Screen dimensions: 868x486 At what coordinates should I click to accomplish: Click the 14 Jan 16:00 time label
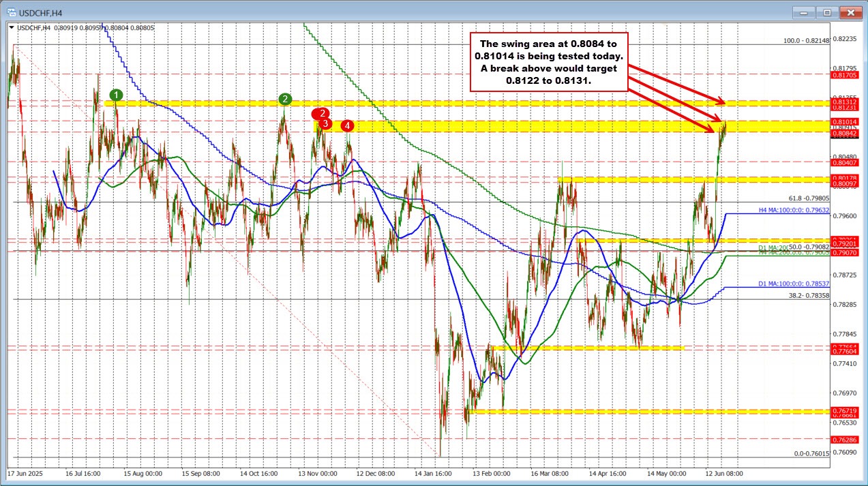click(x=434, y=472)
